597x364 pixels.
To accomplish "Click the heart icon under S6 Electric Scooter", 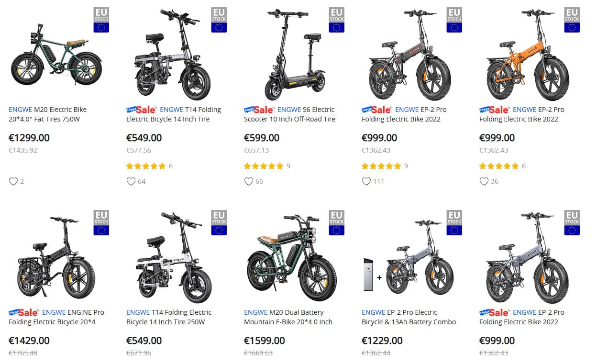I will coord(248,181).
